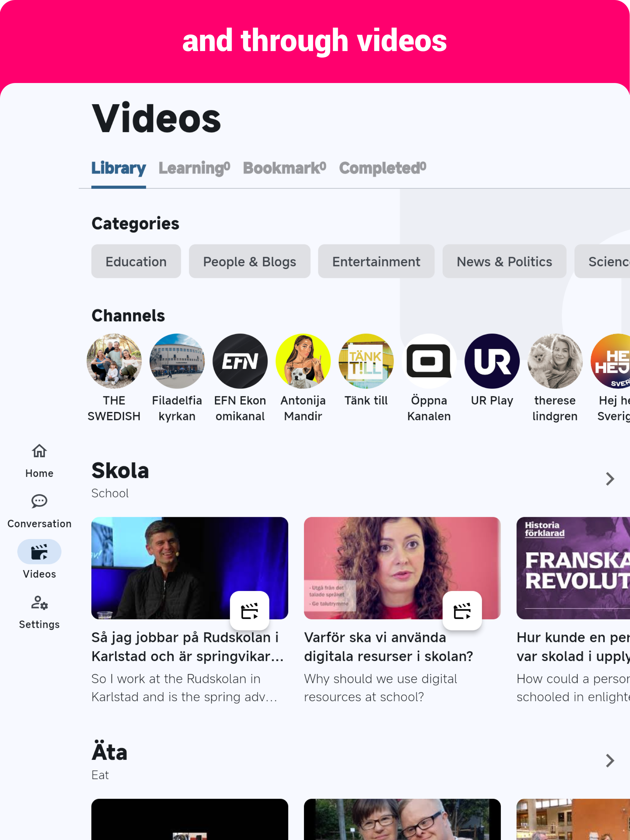
Task: Open the UR Play channel logo
Action: [x=492, y=361]
